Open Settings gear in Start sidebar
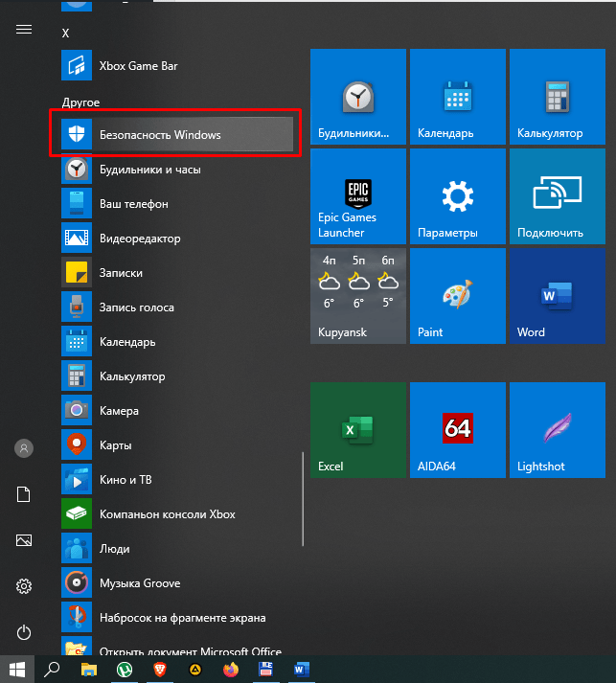Viewport: 616px width, 683px height. point(24,586)
